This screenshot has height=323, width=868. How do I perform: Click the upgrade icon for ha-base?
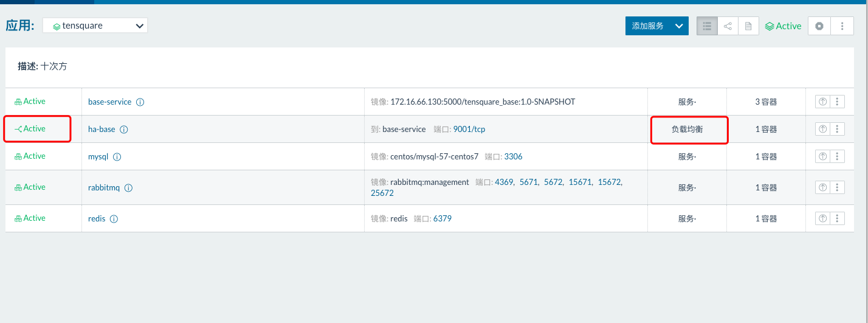(x=822, y=129)
